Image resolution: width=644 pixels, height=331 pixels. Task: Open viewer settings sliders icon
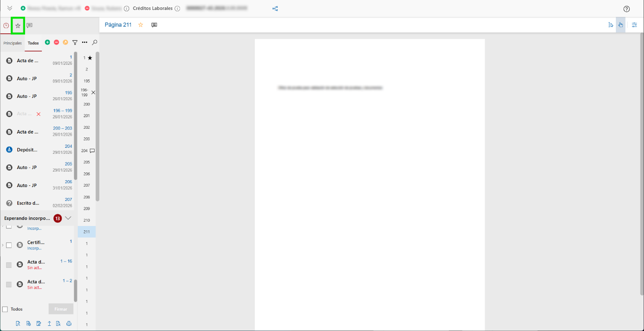[634, 25]
